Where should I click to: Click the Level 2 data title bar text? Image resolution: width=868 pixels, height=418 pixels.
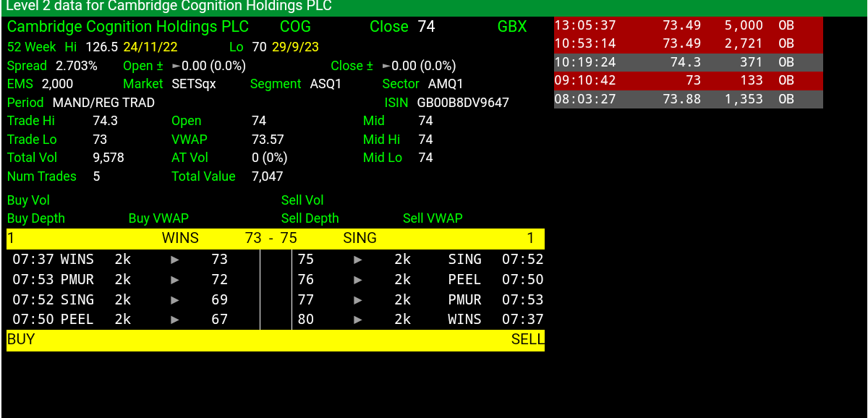(169, 7)
